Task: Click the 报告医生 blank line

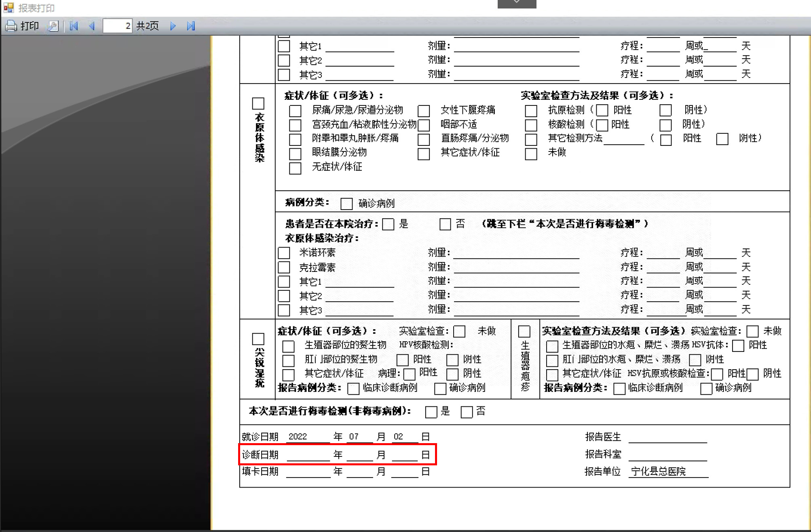Action: coord(667,437)
